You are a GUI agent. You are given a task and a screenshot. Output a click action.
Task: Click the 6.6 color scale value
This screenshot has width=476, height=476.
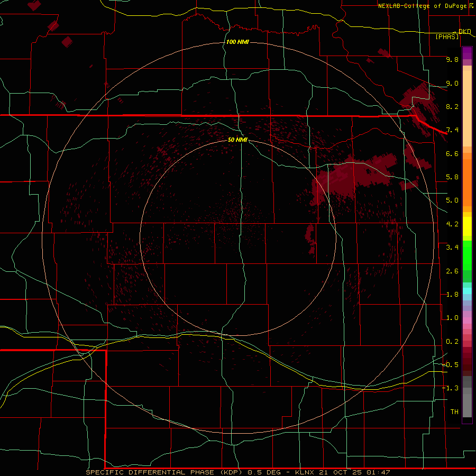click(x=452, y=153)
